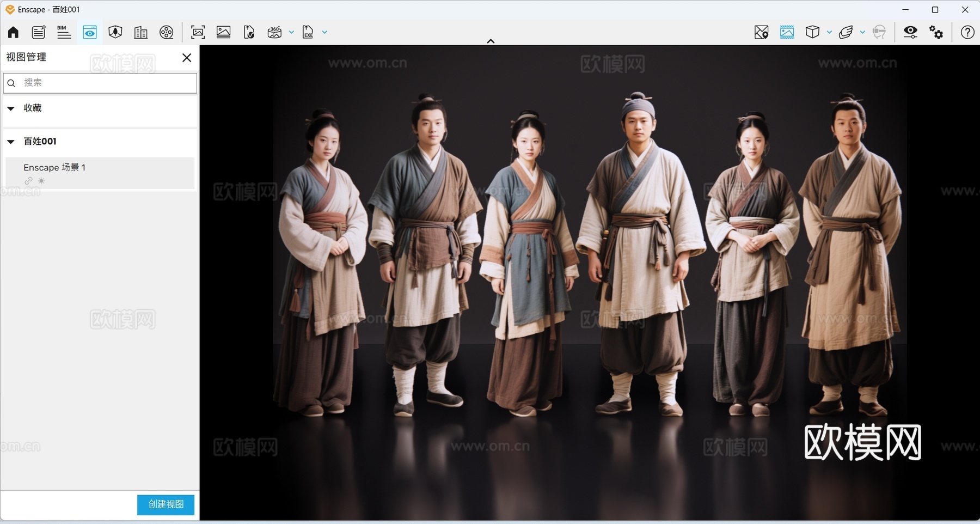Open the BIM information panel
Viewport: 980px width, 524px height.
pos(64,32)
